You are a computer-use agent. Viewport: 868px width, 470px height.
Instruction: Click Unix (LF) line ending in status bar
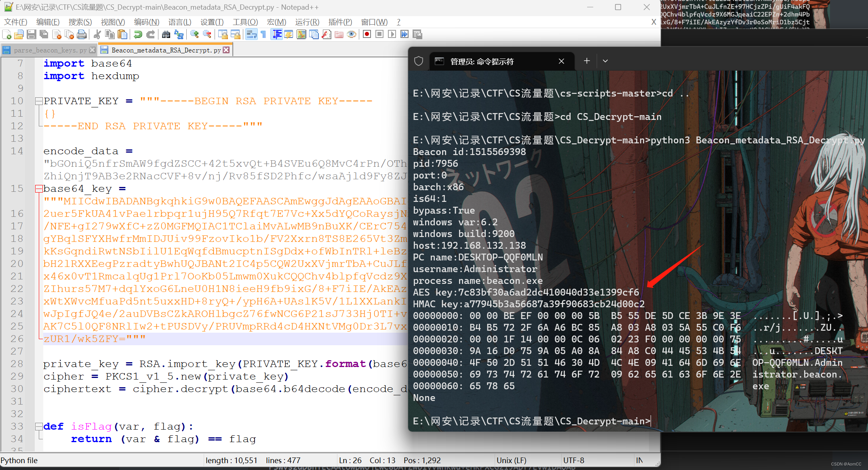pyautogui.click(x=512, y=460)
